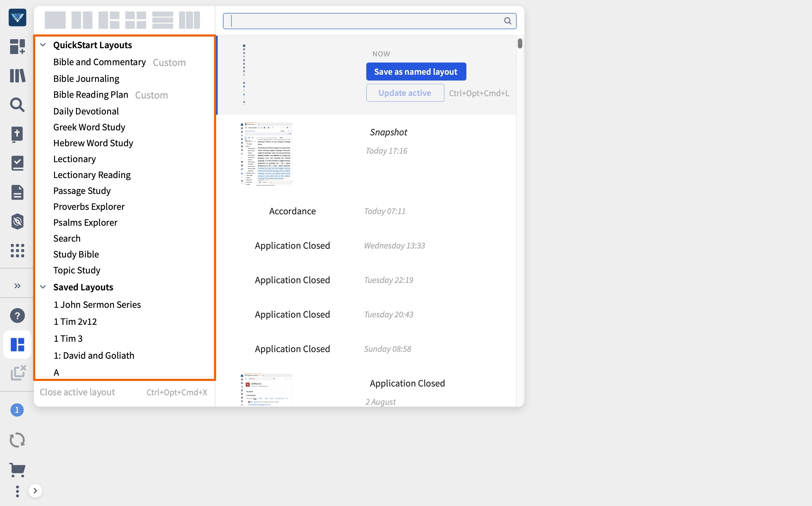Focus the layouts search input field
The width and height of the screenshot is (812, 506).
[370, 21]
